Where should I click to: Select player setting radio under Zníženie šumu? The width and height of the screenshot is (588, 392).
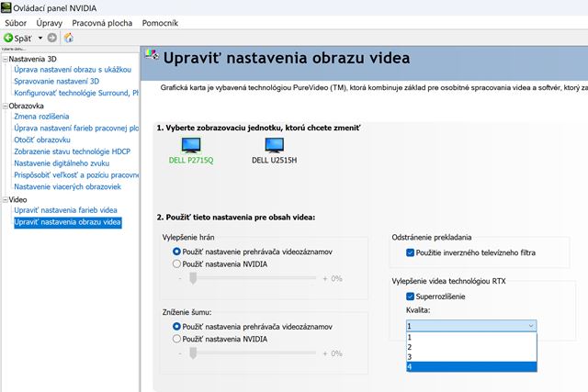pyautogui.click(x=176, y=327)
